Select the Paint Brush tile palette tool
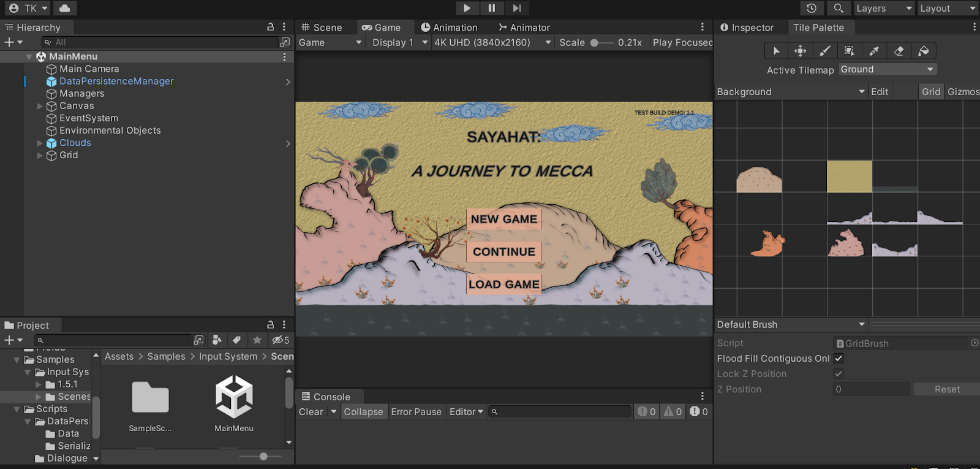The width and height of the screenshot is (980, 469). (x=825, y=51)
